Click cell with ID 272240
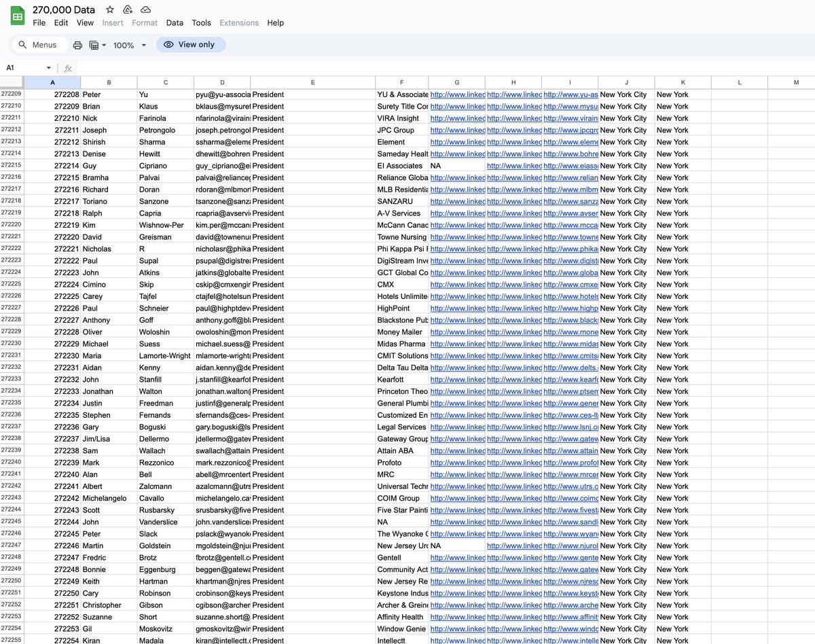This screenshot has height=644, width=815. [52, 474]
